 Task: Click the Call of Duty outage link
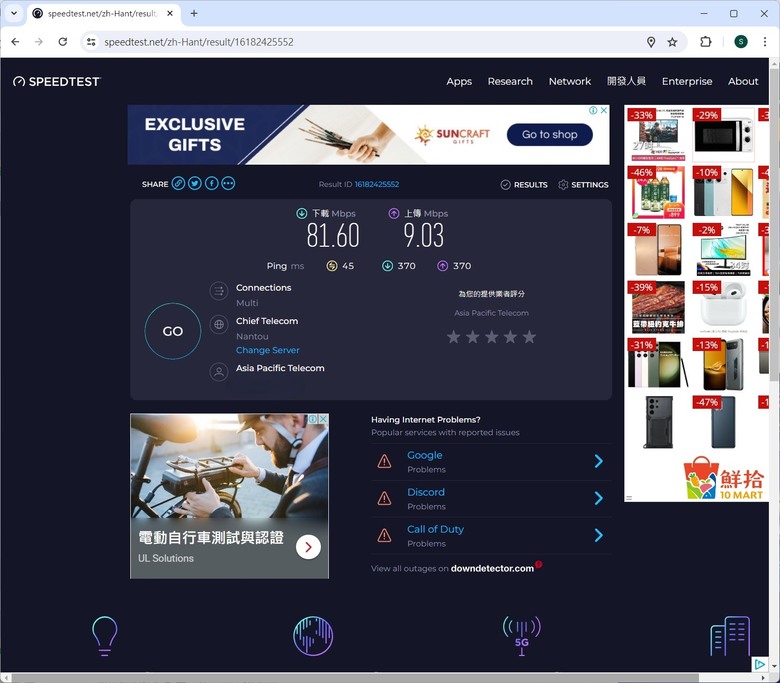435,529
